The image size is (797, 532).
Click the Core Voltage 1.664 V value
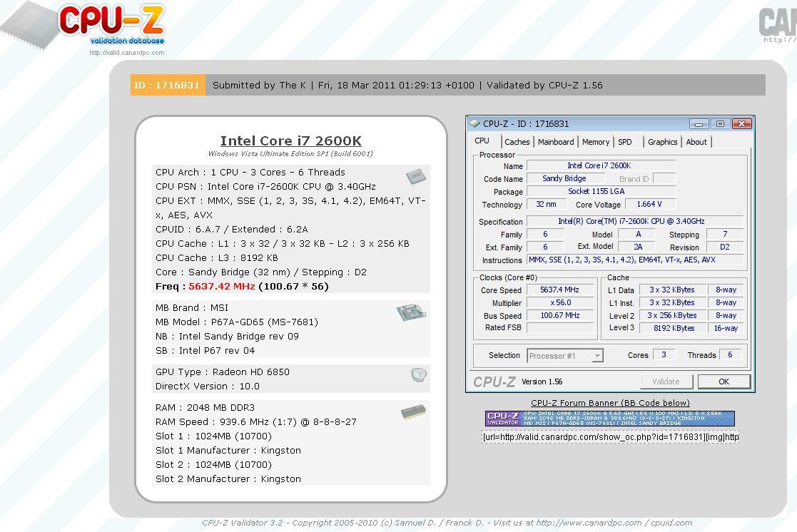click(649, 204)
